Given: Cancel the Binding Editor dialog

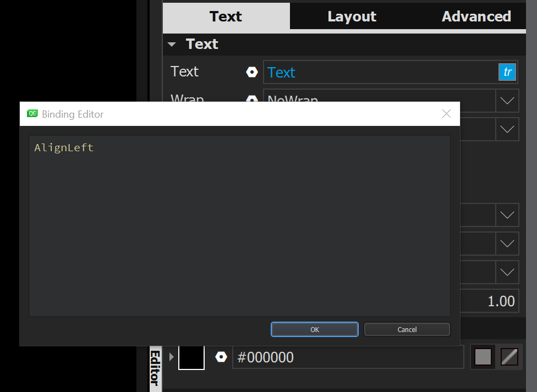Looking at the screenshot, I should coord(407,329).
